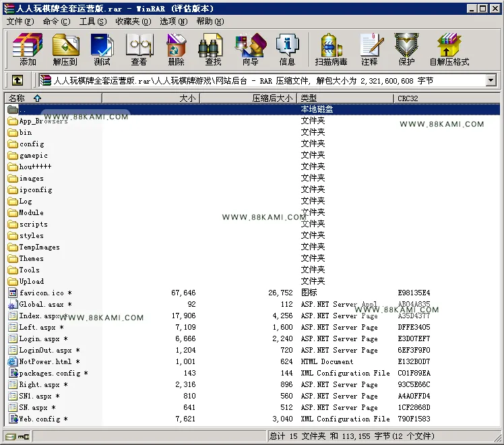Select the LoginOut.aspx file
The image size is (504, 445).
coord(252,350)
